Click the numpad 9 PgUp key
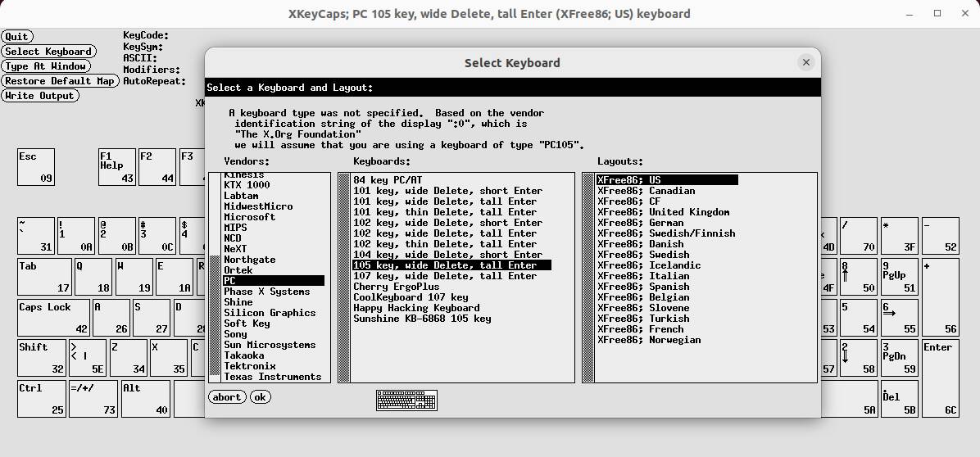 pyautogui.click(x=900, y=277)
